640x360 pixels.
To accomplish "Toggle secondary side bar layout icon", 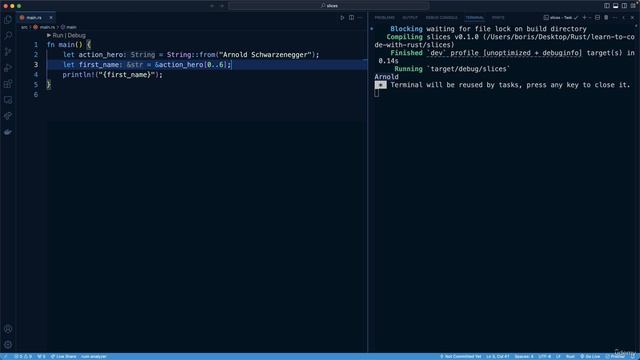I will click(624, 6).
